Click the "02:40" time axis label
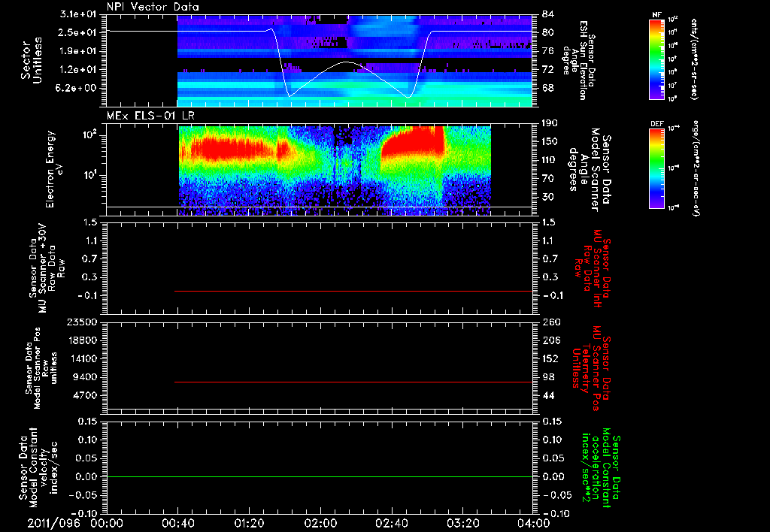The image size is (770, 532). pyautogui.click(x=391, y=523)
